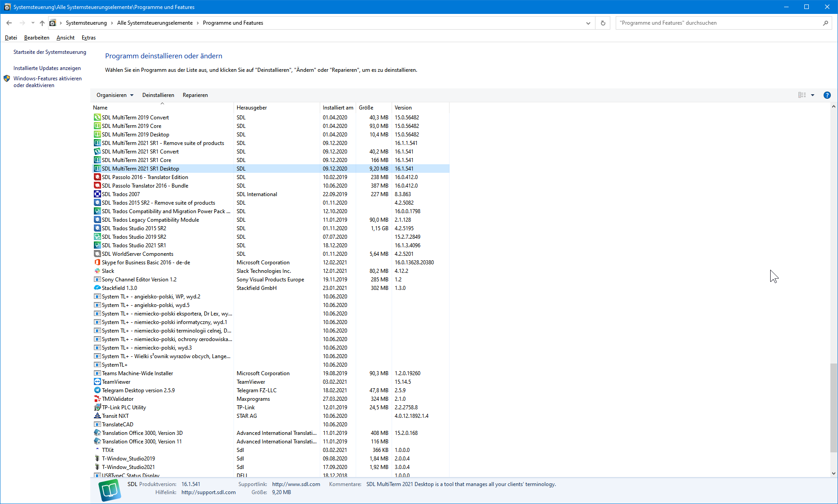Go up one folder level

click(x=42, y=23)
